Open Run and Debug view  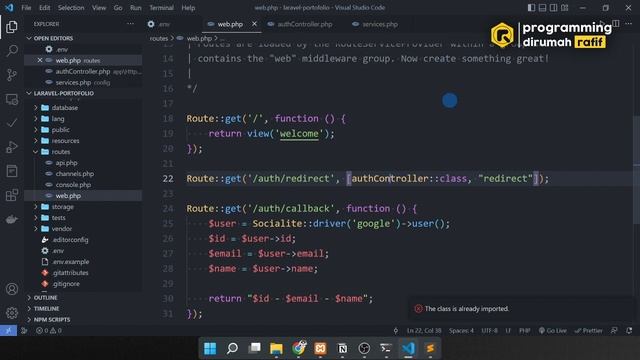[12, 147]
